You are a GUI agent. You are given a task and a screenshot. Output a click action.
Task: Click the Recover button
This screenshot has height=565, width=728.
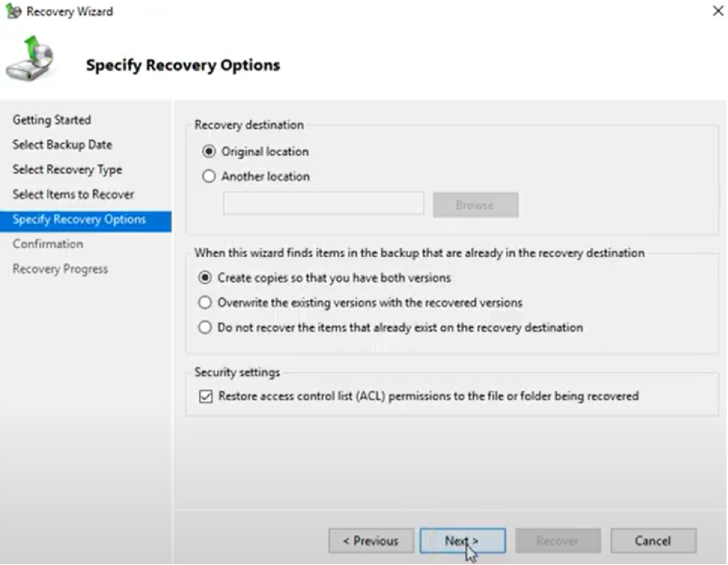(x=557, y=541)
